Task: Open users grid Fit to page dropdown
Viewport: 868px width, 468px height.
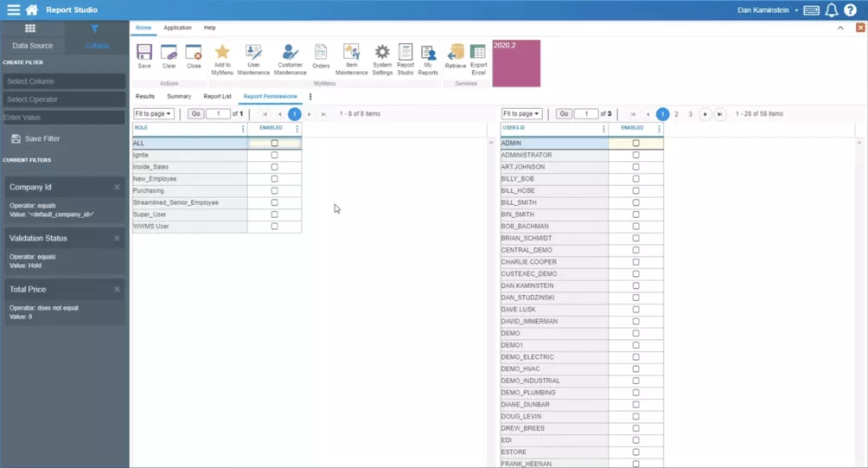Action: [x=521, y=113]
